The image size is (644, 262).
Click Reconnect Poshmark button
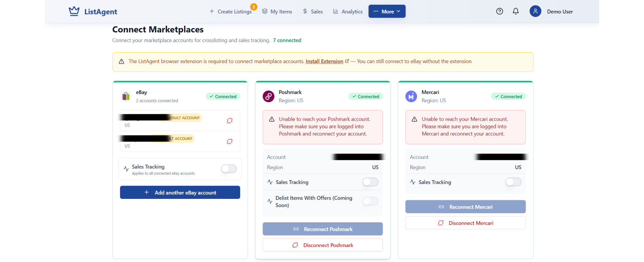click(x=323, y=229)
